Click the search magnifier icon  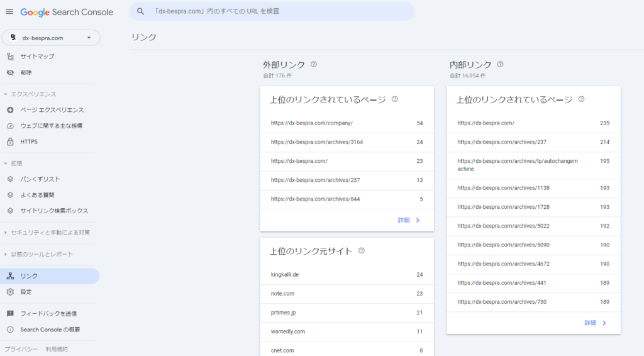[140, 11]
